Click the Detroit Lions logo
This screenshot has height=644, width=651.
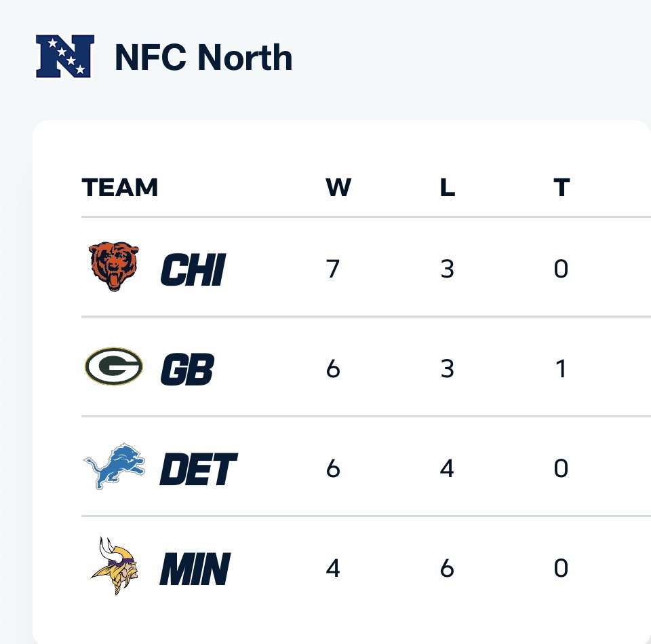[115, 467]
